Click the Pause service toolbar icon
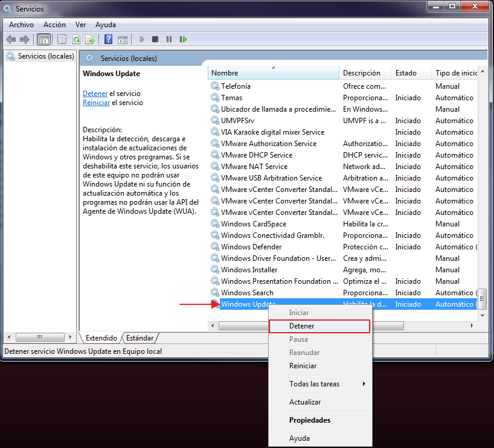 [x=169, y=39]
